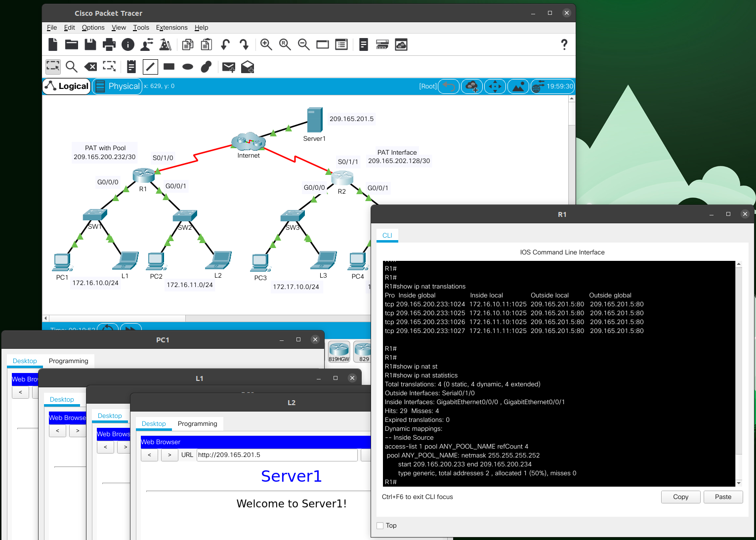Click the Copy button in R1 CLI
The image size is (756, 540).
click(680, 497)
